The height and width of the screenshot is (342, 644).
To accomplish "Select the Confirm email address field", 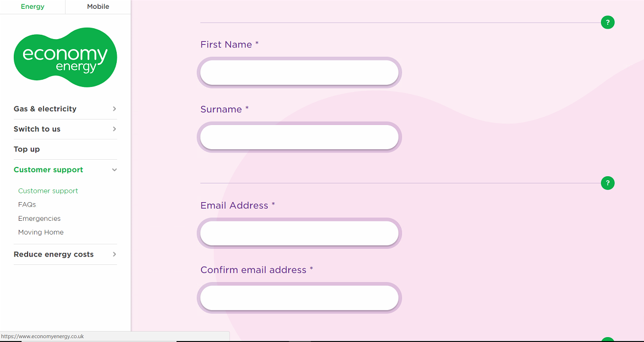I will 299,298.
